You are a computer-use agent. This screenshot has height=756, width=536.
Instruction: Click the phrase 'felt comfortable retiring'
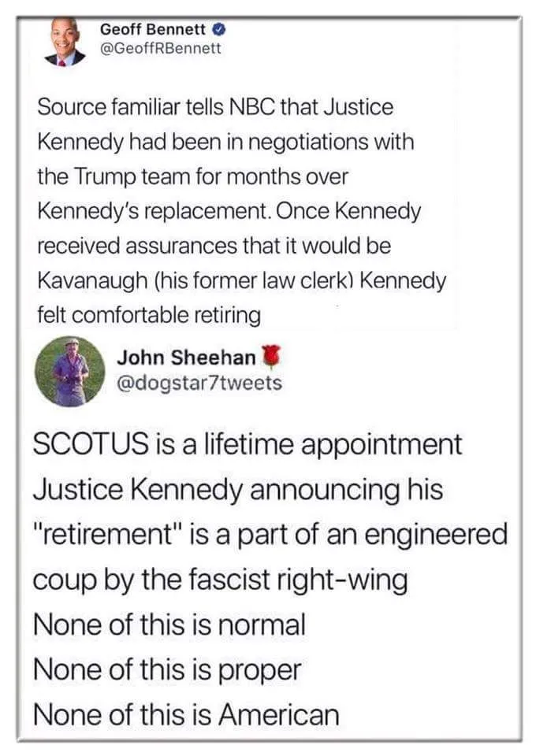pos(148,315)
